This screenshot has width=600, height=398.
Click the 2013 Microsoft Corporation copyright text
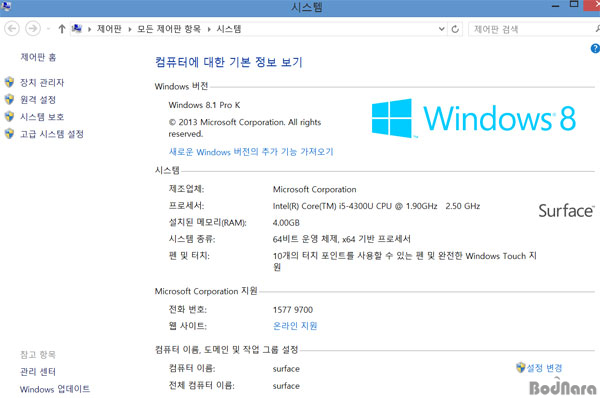[x=245, y=128]
